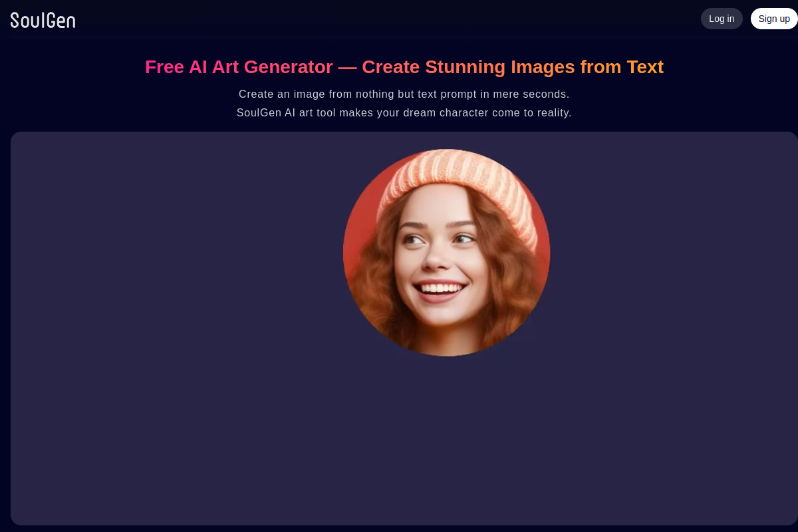The image size is (798, 532).
Task: Click the word "Gen" in the logo
Action: click(x=60, y=20)
